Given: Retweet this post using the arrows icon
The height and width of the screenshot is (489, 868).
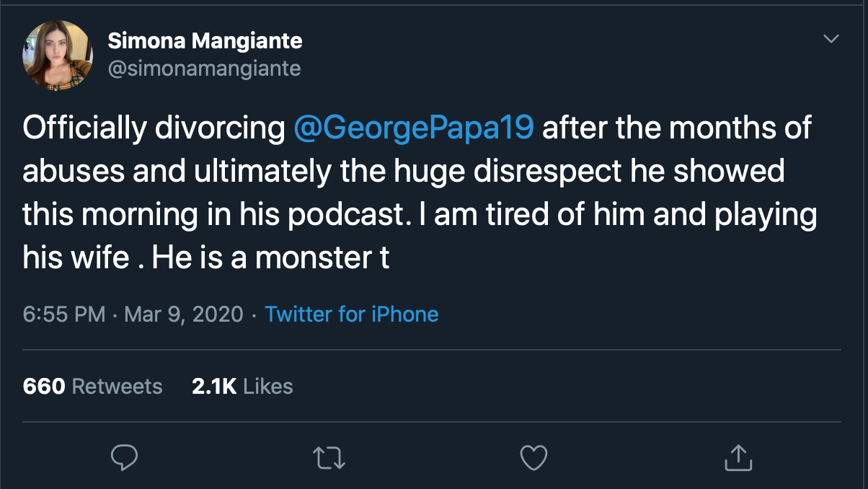Looking at the screenshot, I should click(329, 457).
